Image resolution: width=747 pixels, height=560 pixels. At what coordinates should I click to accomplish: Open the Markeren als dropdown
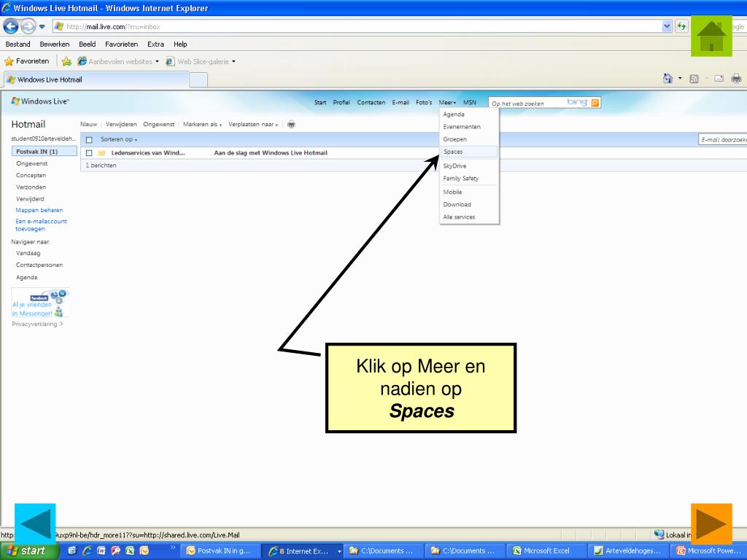[x=202, y=124]
